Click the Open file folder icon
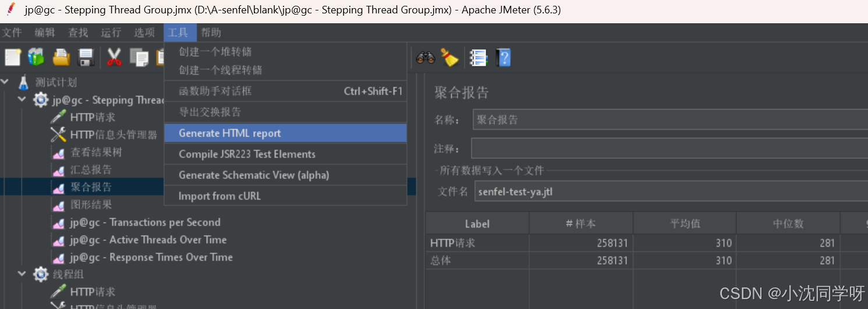This screenshot has height=309, width=868. (61, 57)
